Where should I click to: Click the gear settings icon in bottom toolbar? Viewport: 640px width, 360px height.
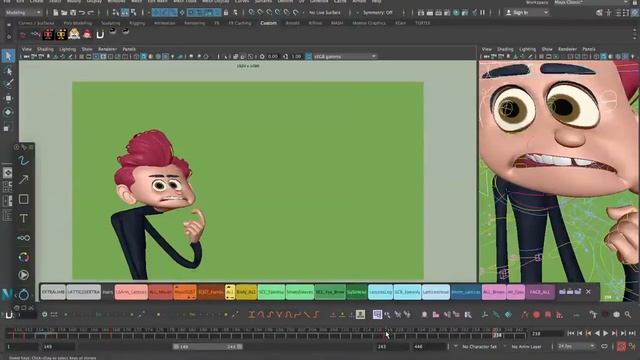44,315
